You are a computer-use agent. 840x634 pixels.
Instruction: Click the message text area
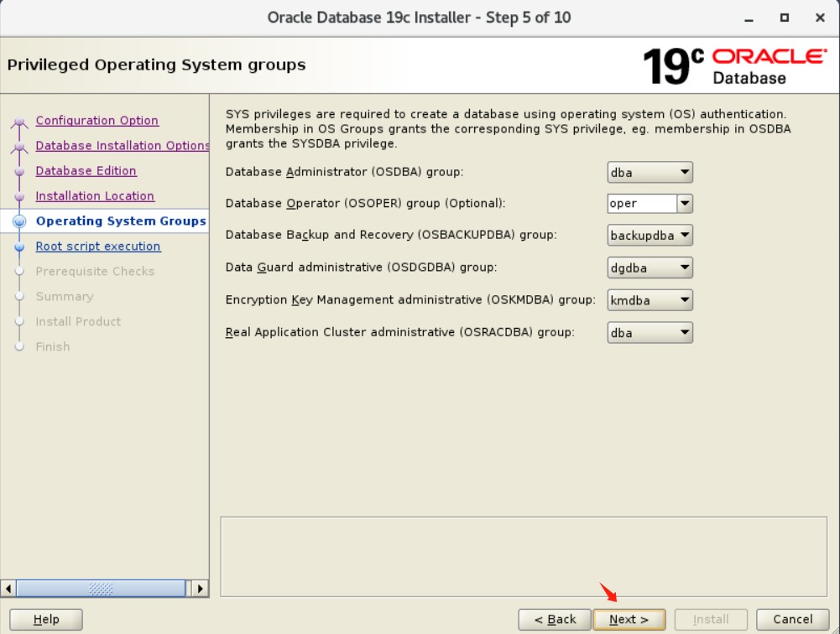[x=524, y=557]
